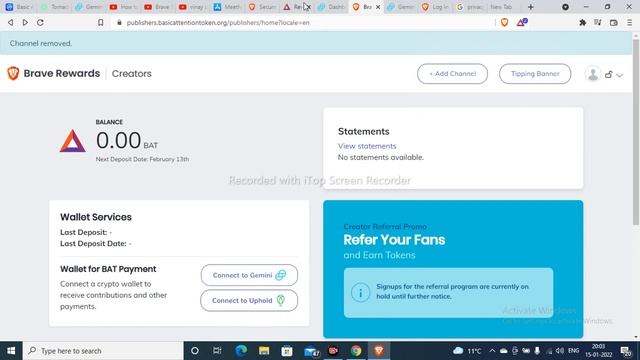Show hidden system tray icons chevron
This screenshot has height=360, width=640.
pos(492,351)
